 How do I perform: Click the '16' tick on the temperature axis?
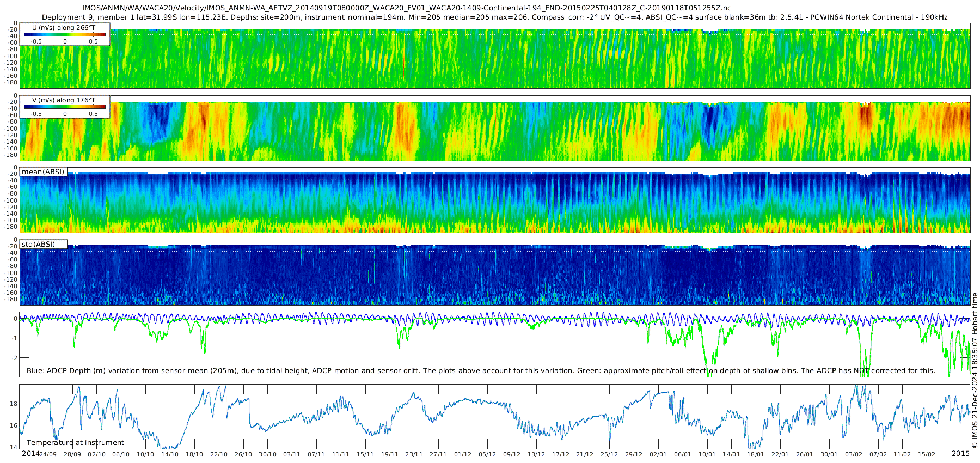(x=14, y=425)
